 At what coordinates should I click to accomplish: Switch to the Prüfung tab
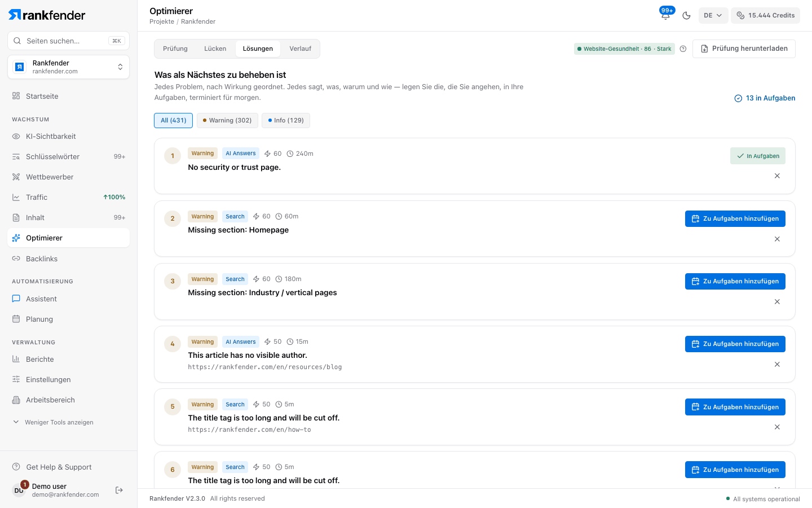(x=175, y=49)
